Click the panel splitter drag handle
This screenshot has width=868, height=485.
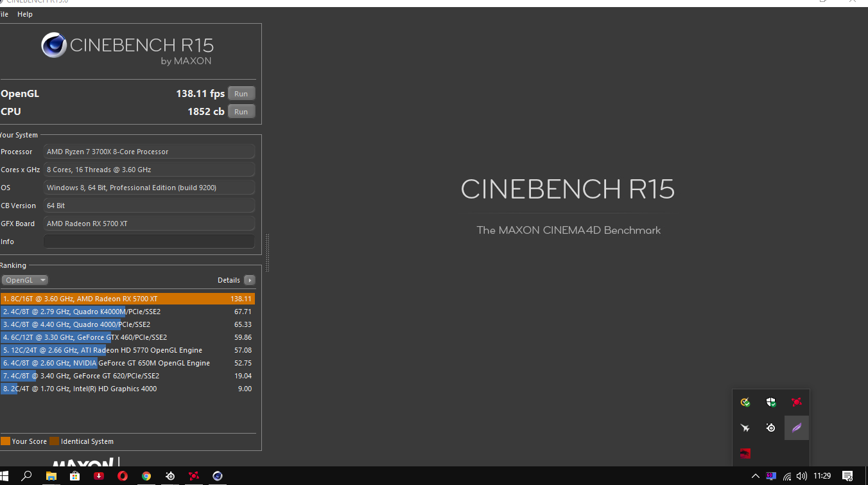click(x=267, y=252)
